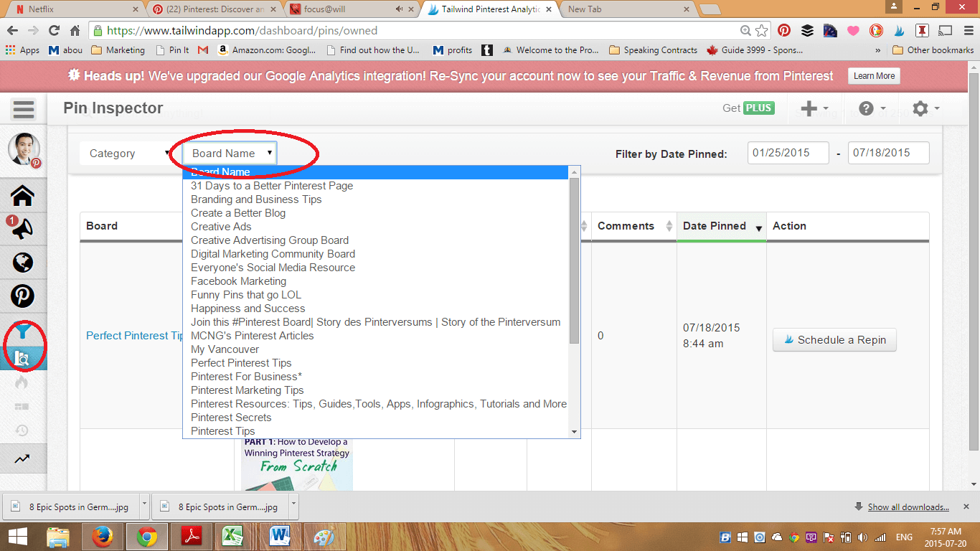Click the start date field 01/25/2015
This screenshot has width=980, height=551.
coord(788,153)
